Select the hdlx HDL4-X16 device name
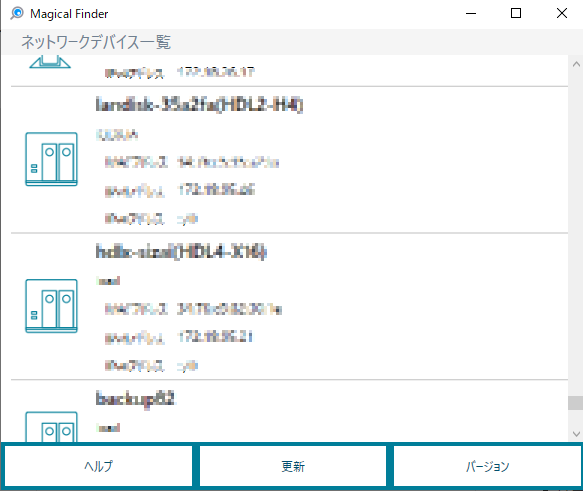The image size is (583, 491). [x=181, y=252]
